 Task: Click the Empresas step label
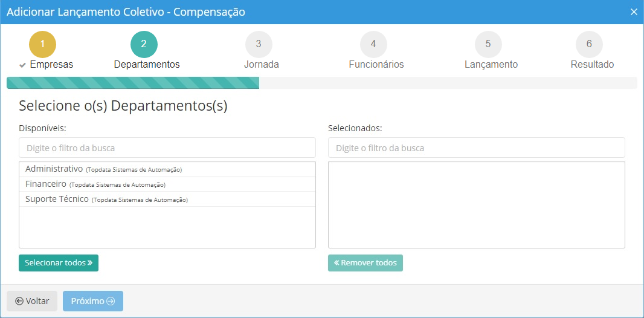click(51, 65)
